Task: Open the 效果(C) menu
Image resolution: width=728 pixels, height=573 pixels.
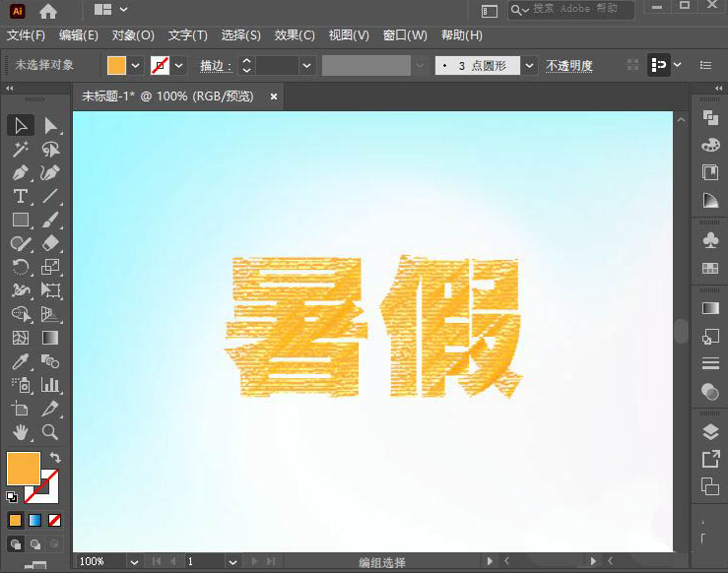Action: pyautogui.click(x=295, y=35)
